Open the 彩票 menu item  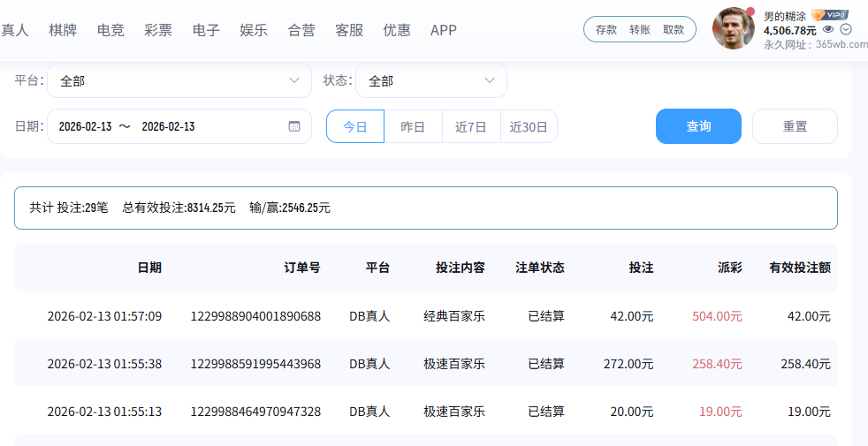pyautogui.click(x=158, y=30)
